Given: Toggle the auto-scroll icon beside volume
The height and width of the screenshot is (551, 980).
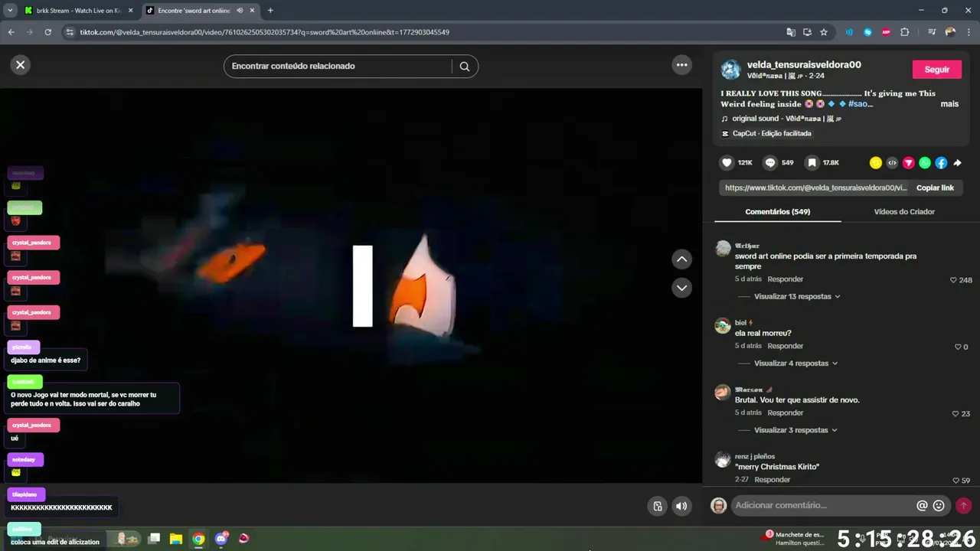Looking at the screenshot, I should coord(657,506).
